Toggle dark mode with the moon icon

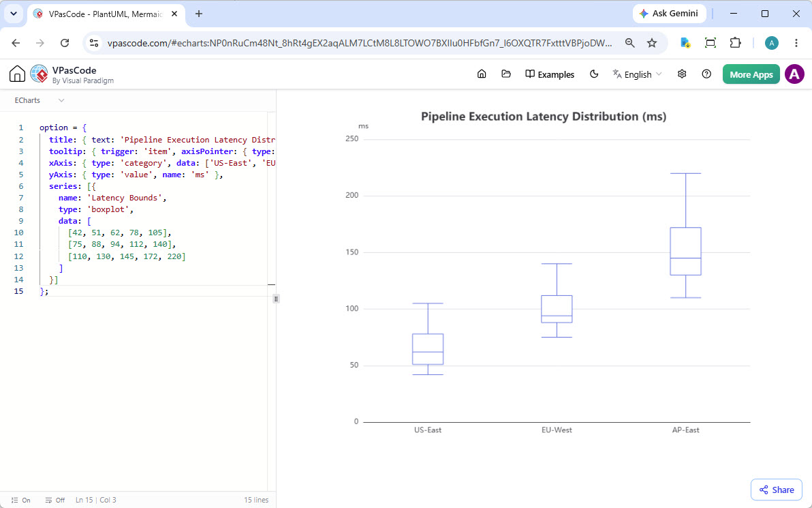point(594,74)
